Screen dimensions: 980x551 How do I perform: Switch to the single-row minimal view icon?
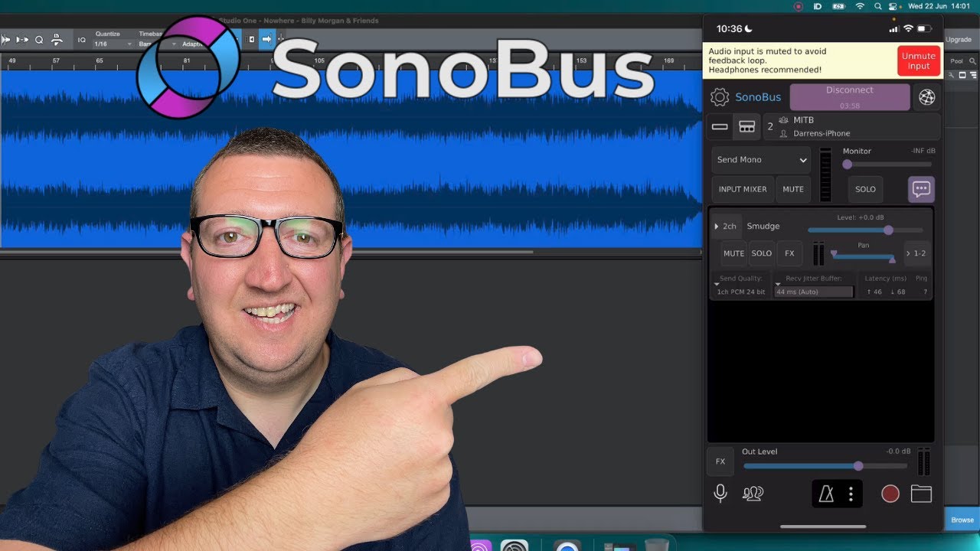[719, 127]
